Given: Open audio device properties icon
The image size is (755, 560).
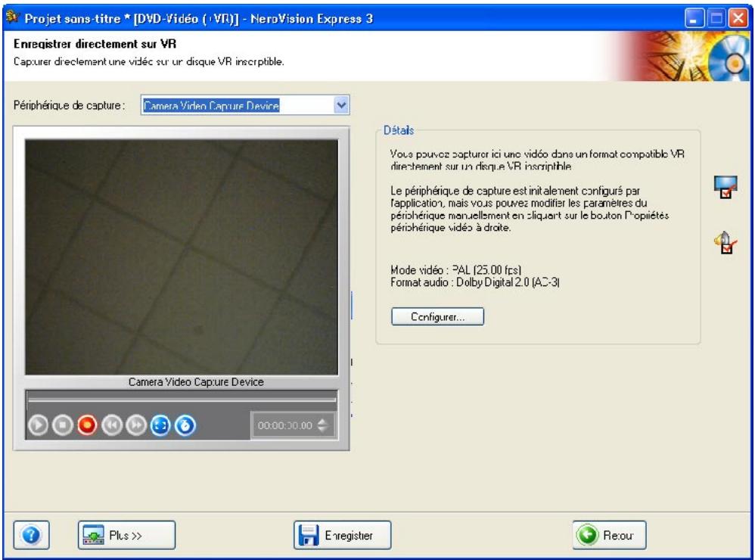Looking at the screenshot, I should point(725,243).
